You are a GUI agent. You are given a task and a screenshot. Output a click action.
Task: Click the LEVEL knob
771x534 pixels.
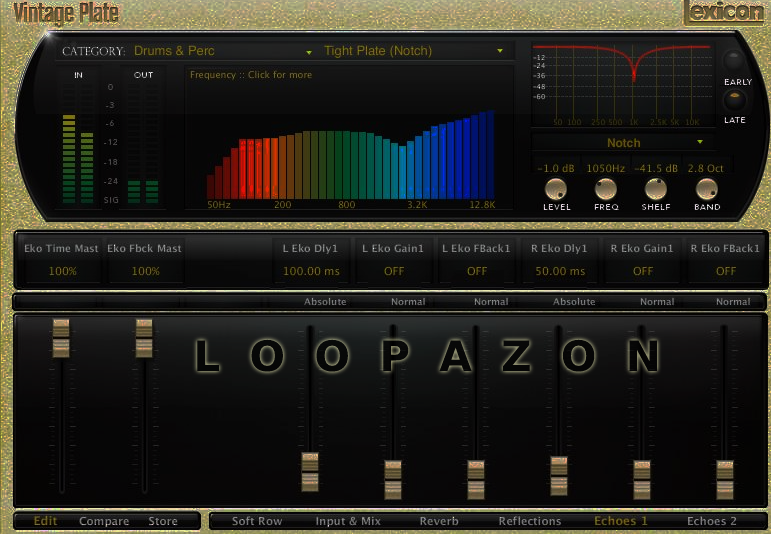556,189
